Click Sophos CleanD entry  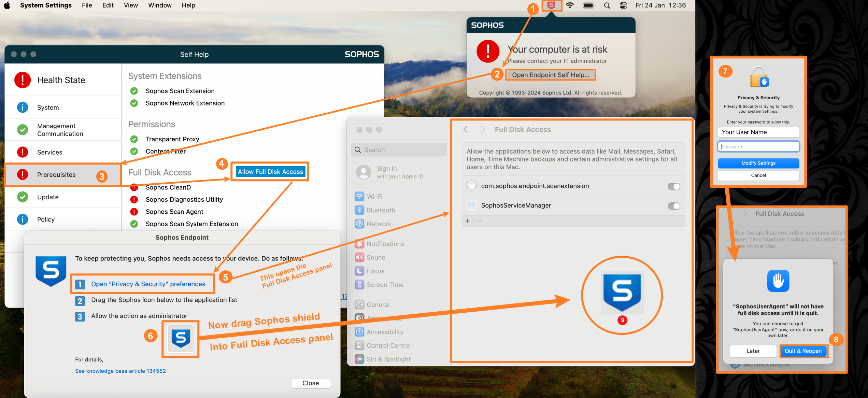pos(168,187)
